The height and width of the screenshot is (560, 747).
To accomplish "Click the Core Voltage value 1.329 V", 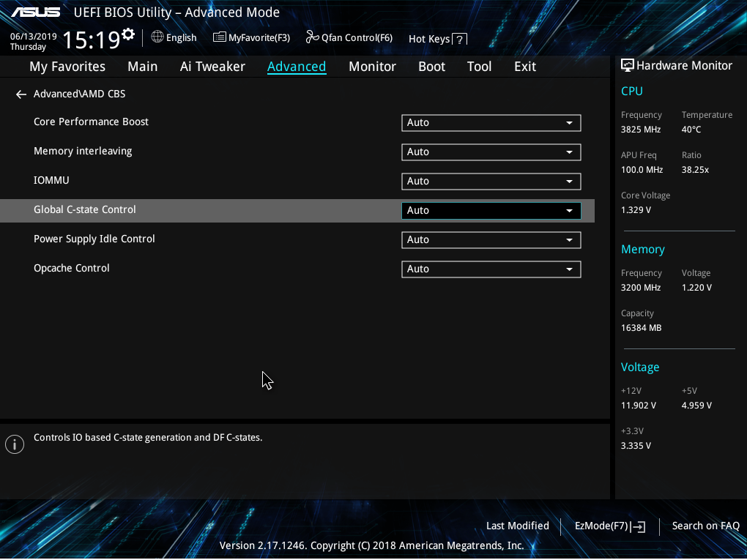I will tap(636, 210).
